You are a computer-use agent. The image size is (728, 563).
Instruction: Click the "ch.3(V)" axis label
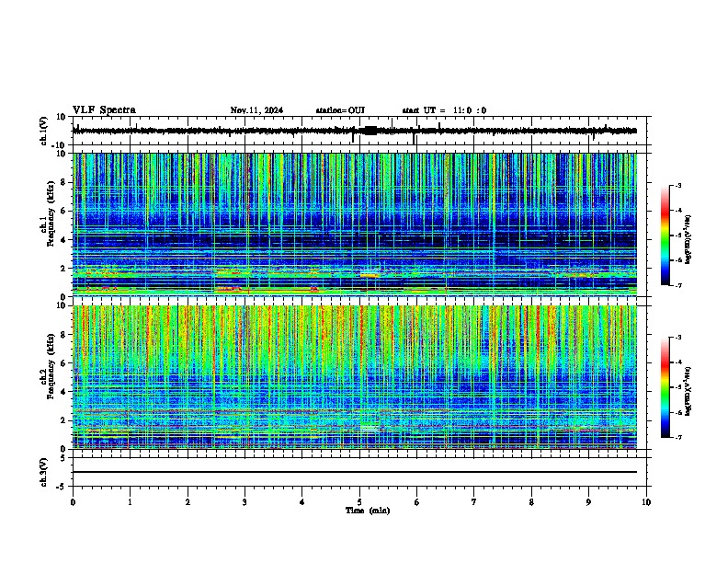coord(44,472)
